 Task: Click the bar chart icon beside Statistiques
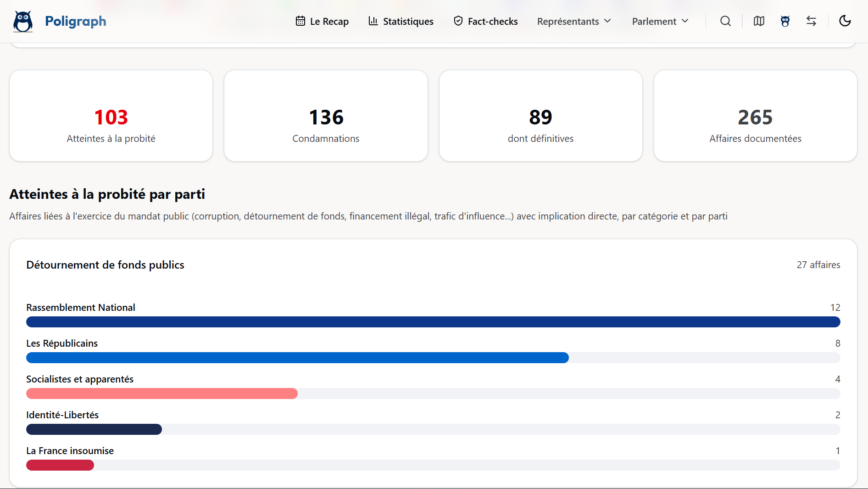pyautogui.click(x=373, y=21)
